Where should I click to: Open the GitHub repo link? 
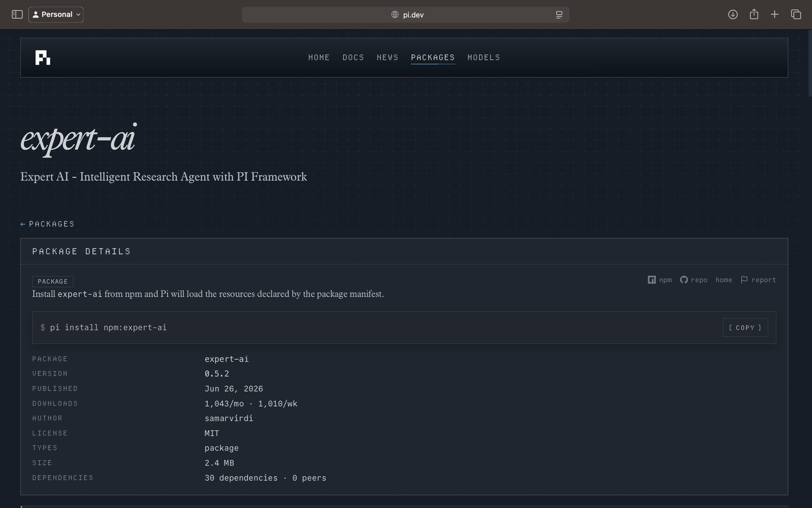coord(693,280)
